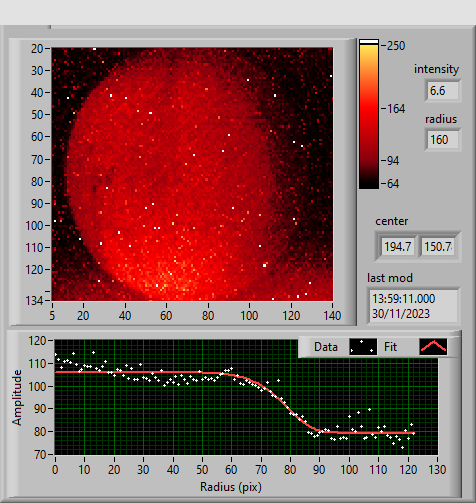Click the 64 minimum on color scale

point(393,184)
